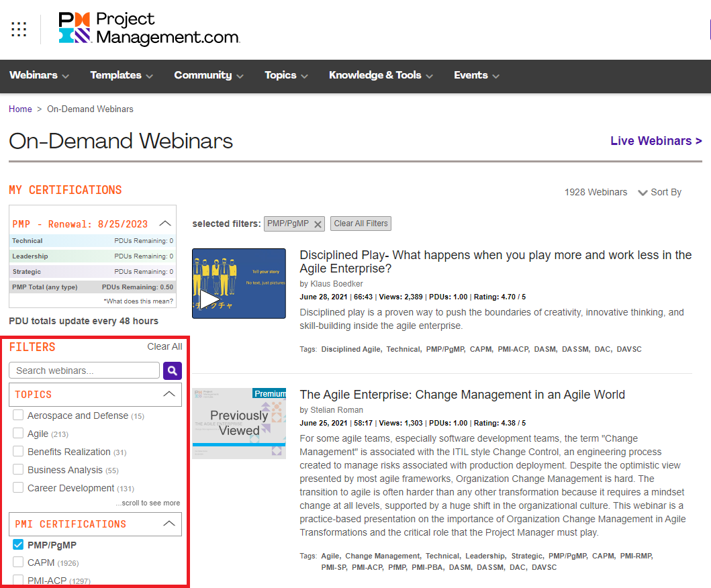Image resolution: width=711 pixels, height=588 pixels.
Task: Collapse the PMP renewal certification panel
Action: [x=165, y=224]
